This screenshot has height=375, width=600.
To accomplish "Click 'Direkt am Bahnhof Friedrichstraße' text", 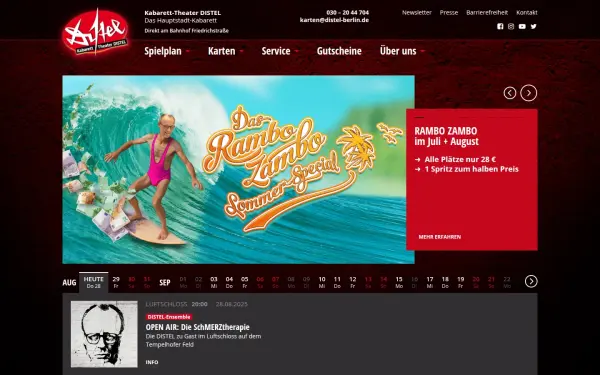I will pyautogui.click(x=186, y=31).
